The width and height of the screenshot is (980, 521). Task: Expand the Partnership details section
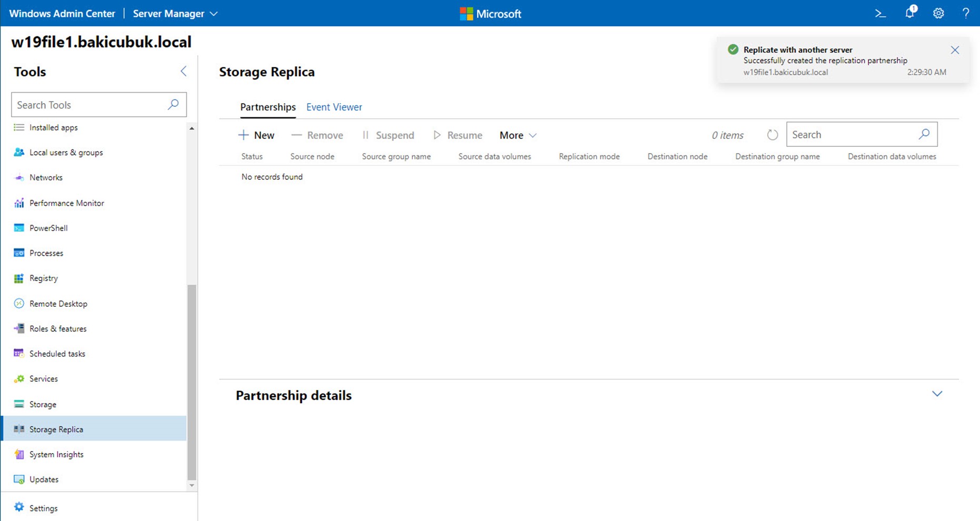[x=937, y=394]
